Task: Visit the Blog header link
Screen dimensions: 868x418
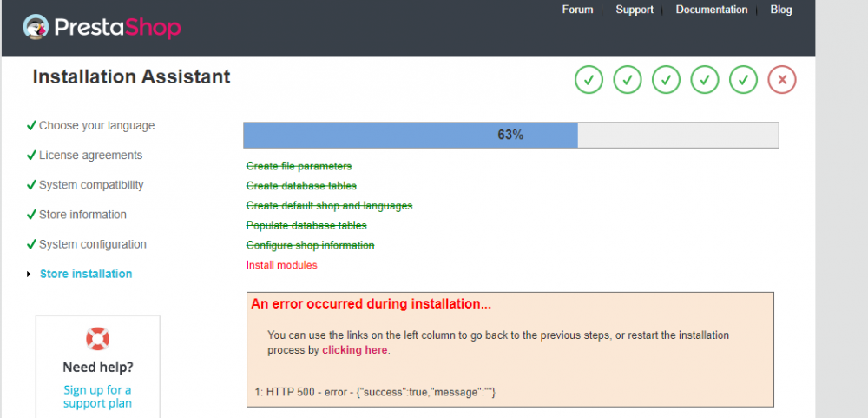Action: point(780,10)
